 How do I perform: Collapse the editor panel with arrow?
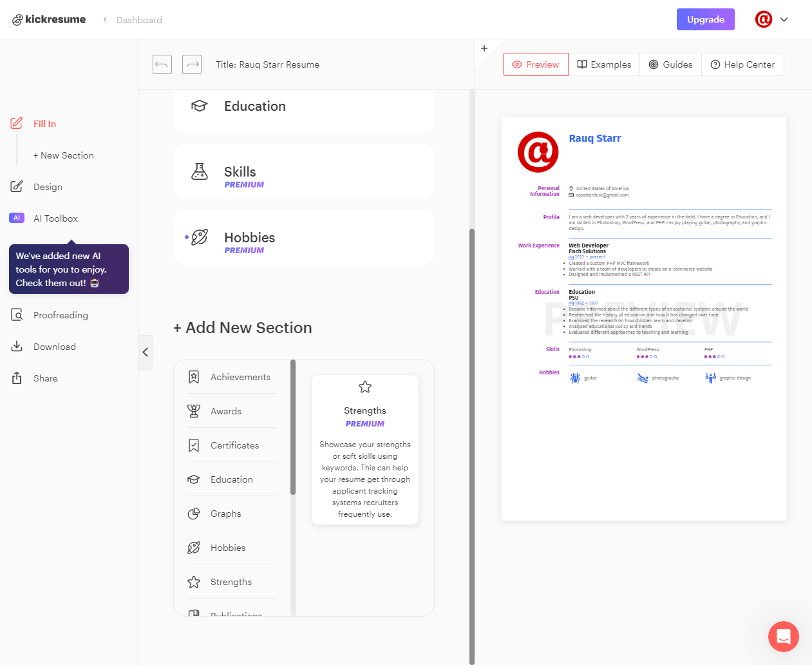[x=146, y=352]
